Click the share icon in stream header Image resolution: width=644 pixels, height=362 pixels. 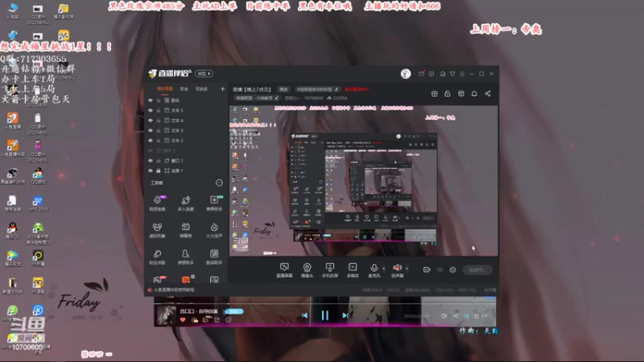pos(488,93)
